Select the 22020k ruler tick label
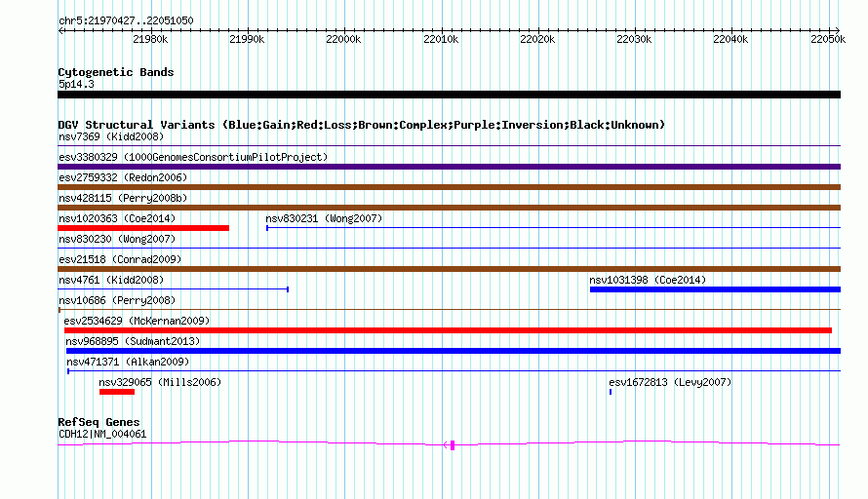 pyautogui.click(x=537, y=39)
